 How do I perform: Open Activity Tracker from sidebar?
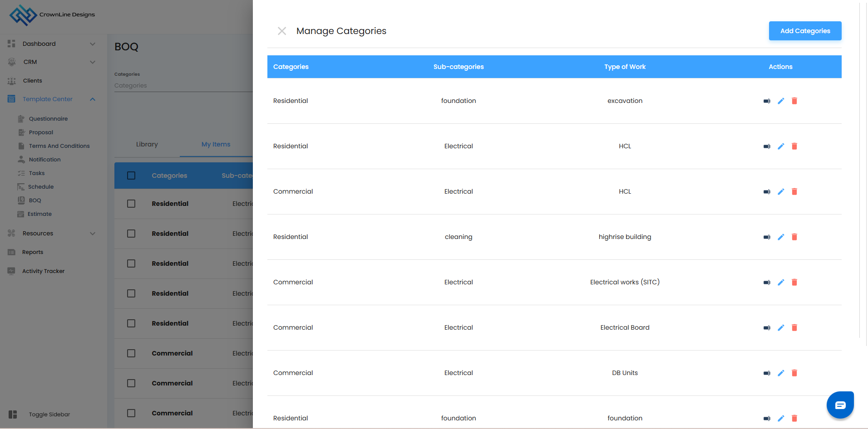(43, 271)
